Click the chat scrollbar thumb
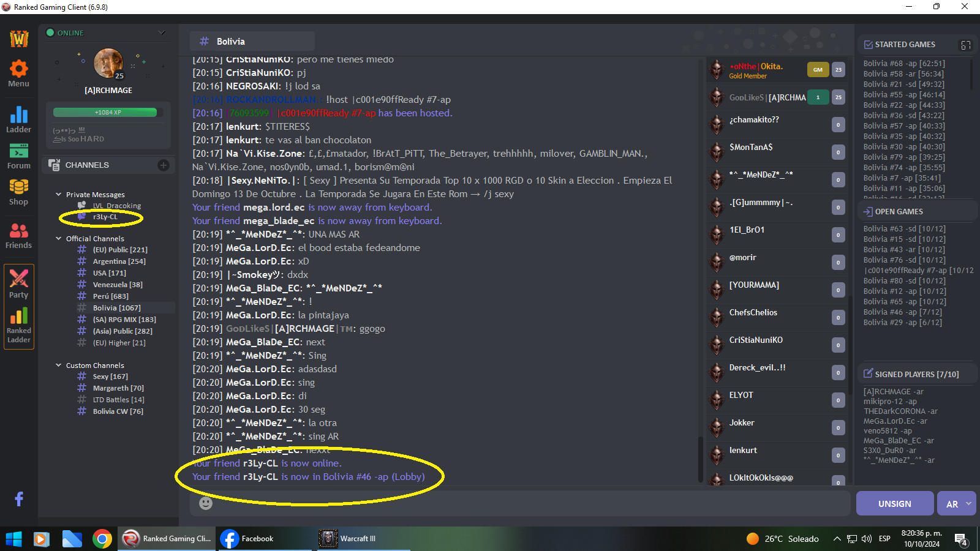The image size is (980, 551). [x=701, y=459]
